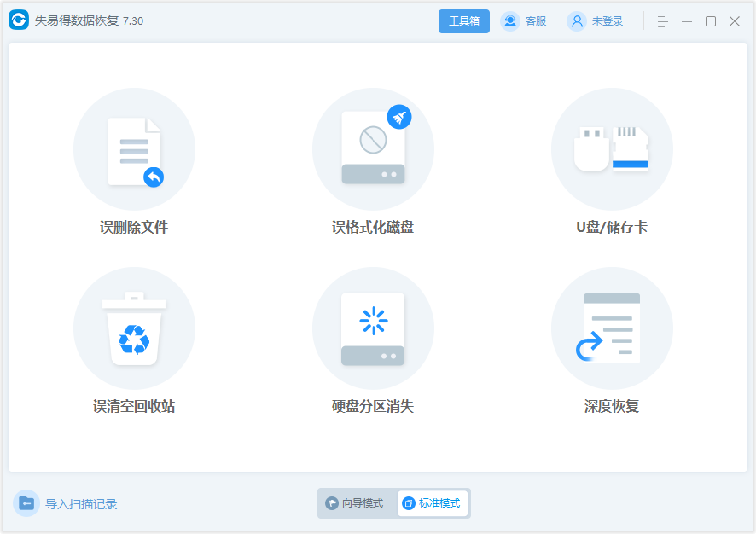The image size is (756, 534).
Task: Click the 未登录 account icon
Action: coord(578,20)
